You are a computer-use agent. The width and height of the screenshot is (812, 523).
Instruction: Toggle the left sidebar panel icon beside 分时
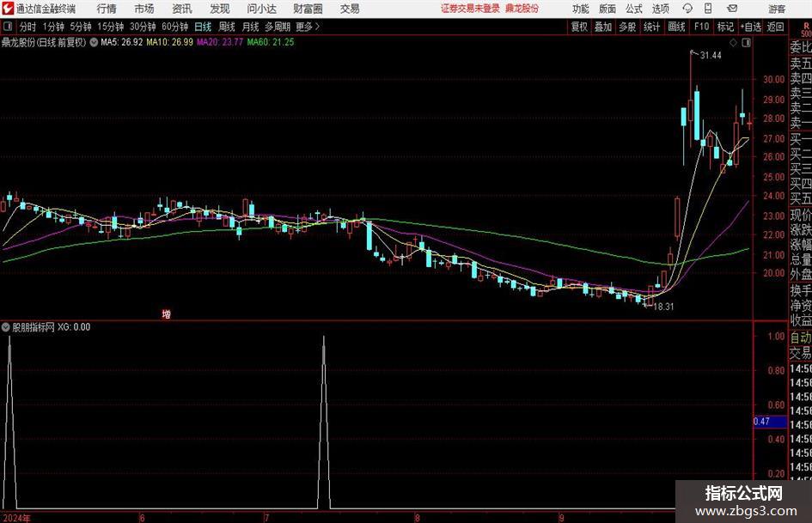point(8,27)
